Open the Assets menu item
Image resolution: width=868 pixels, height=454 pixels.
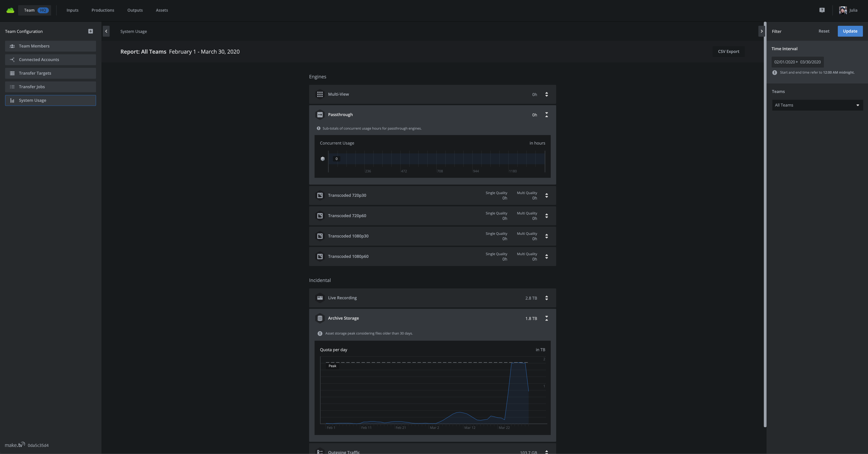click(x=162, y=10)
